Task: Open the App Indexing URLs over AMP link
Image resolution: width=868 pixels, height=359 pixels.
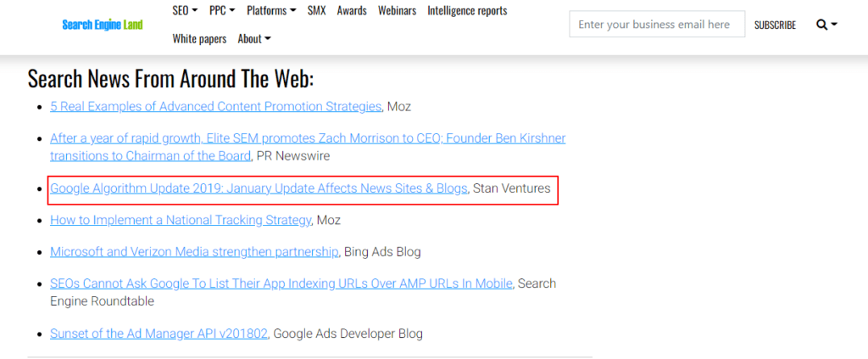Action: tap(281, 283)
